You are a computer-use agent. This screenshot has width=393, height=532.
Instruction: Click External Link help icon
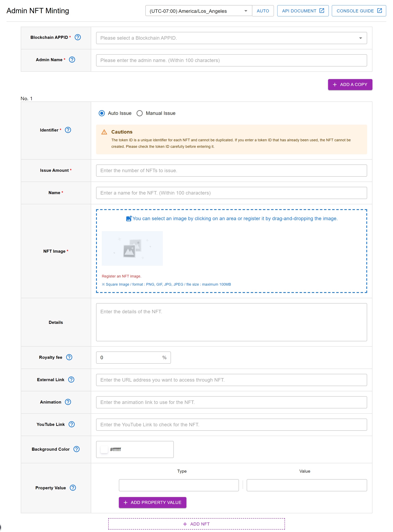click(71, 380)
